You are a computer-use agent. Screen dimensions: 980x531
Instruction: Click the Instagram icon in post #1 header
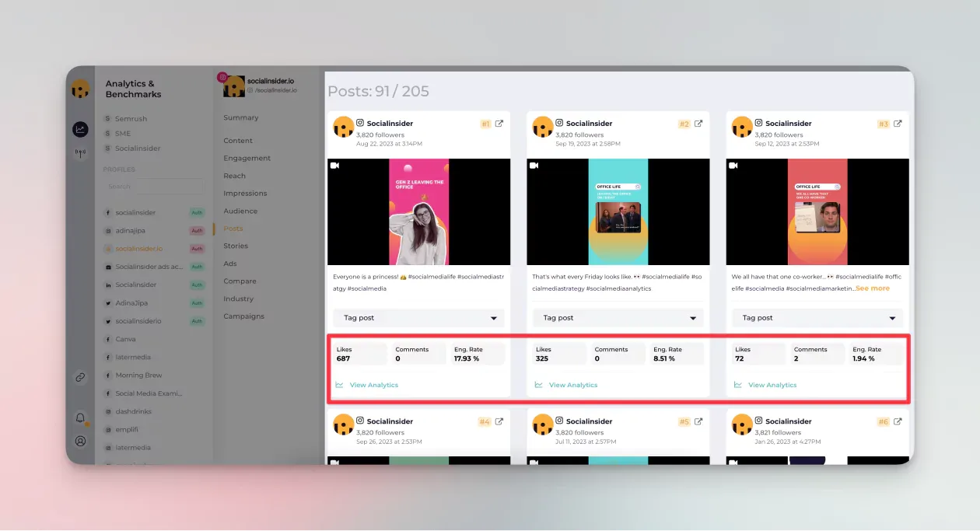360,123
